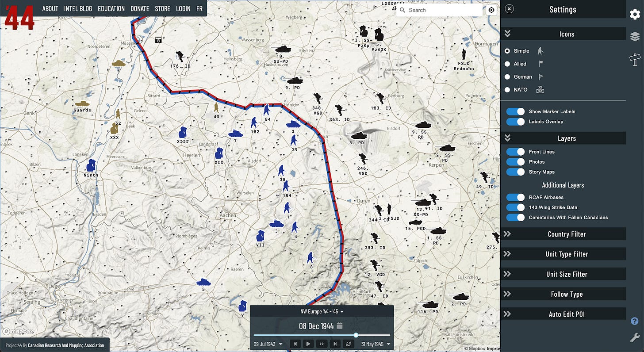Open the help question mark icon
This screenshot has height=352, width=644.
635,321
